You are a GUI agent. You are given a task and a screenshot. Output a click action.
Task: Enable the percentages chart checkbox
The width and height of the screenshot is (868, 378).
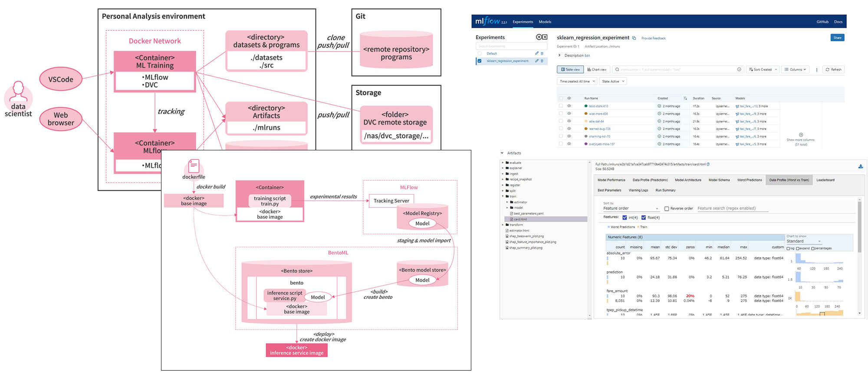[813, 249]
